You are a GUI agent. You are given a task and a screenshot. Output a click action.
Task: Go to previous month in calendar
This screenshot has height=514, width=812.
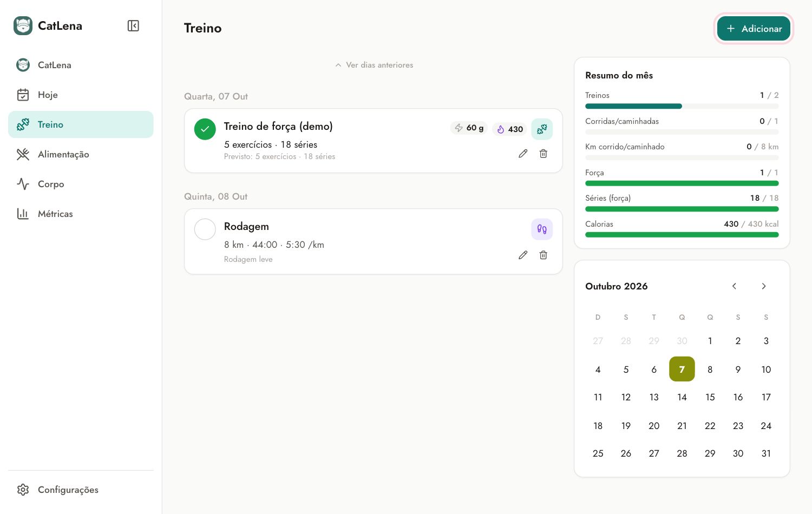[x=735, y=286]
